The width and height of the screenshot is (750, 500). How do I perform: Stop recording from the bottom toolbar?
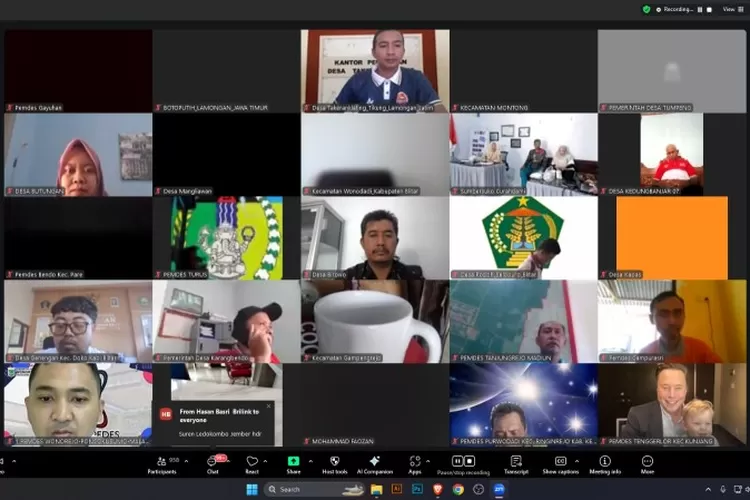469,461
